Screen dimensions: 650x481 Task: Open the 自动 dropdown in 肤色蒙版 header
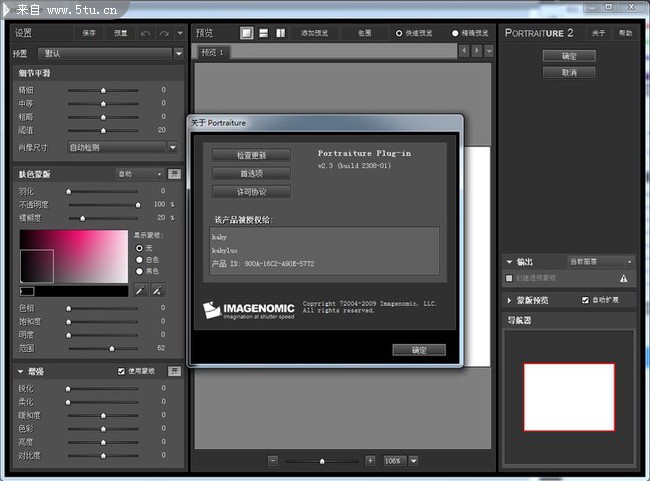coord(140,174)
